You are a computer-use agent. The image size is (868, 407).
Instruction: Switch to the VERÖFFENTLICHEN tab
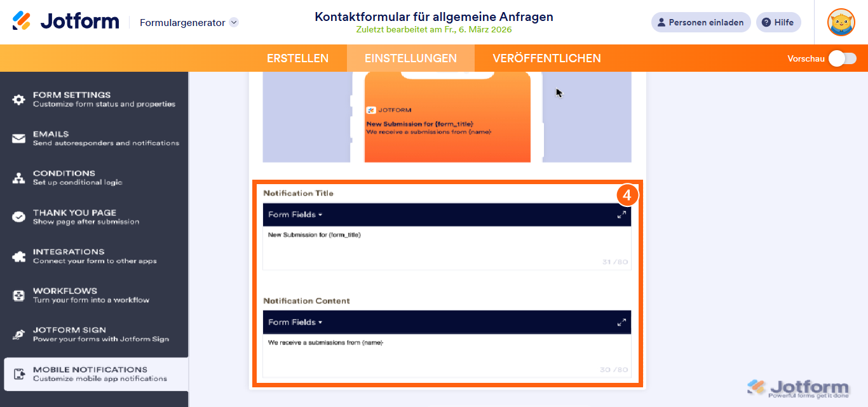(x=546, y=58)
